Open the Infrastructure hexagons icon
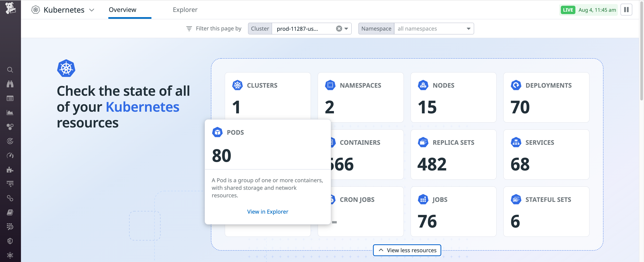Screen dimensions: 644x262 point(10,126)
